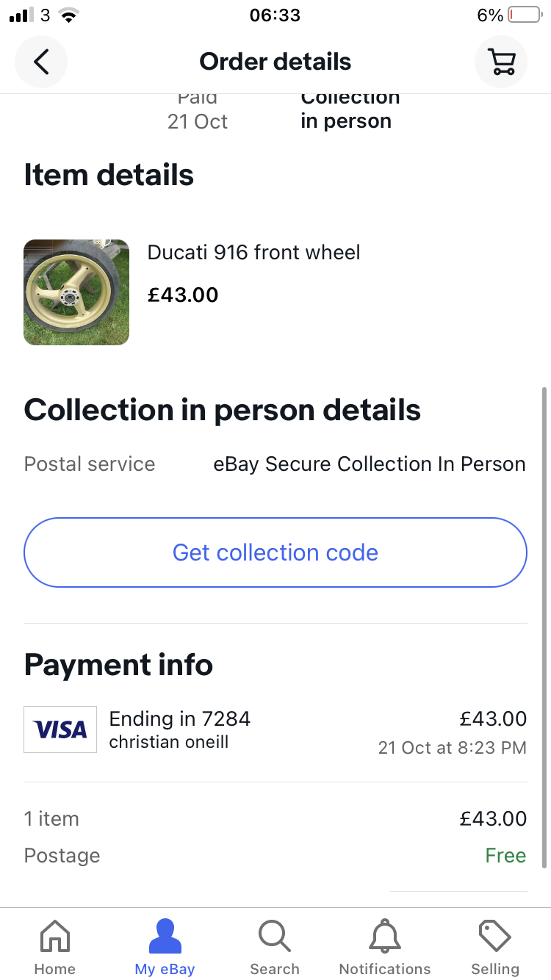Open the My eBay tab
Viewport: 551px width, 980px height.
click(165, 948)
